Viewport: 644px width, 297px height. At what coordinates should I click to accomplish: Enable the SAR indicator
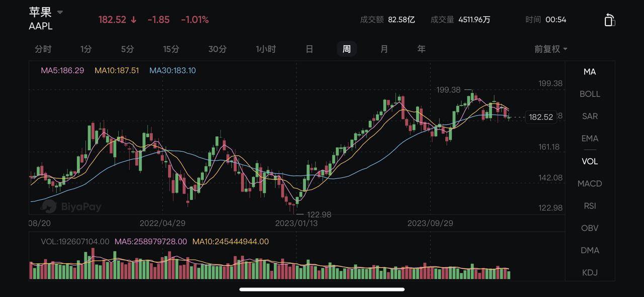(590, 116)
